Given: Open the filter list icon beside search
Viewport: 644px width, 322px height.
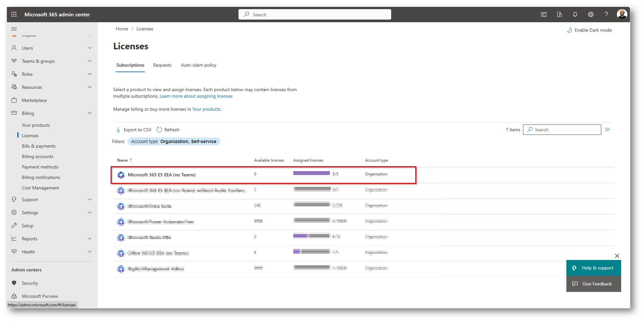Looking at the screenshot, I should (607, 130).
